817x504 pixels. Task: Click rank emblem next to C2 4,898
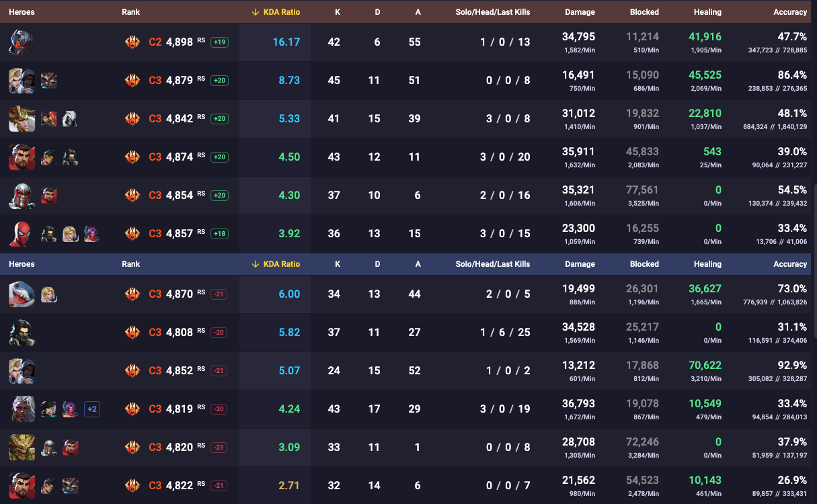tap(132, 42)
